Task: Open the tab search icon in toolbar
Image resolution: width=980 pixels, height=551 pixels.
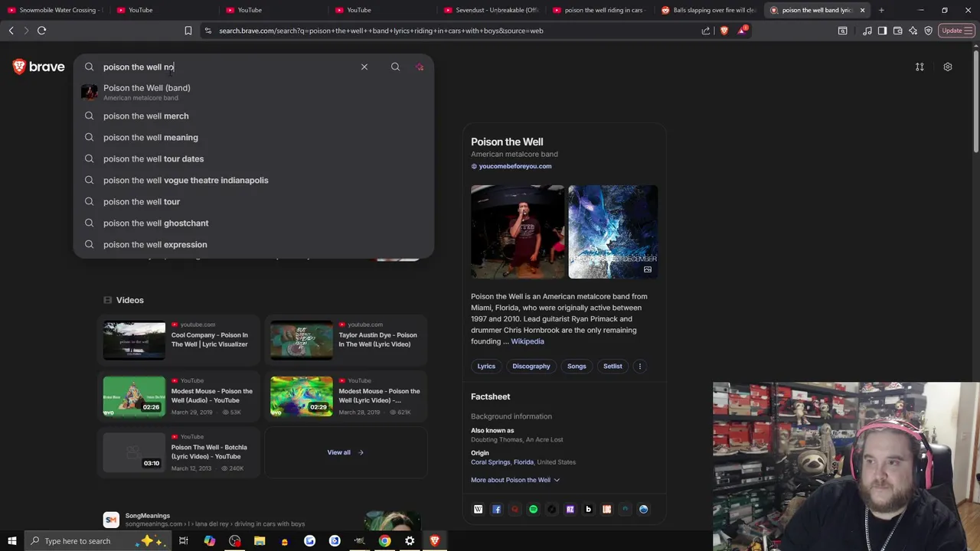Action: point(843,31)
